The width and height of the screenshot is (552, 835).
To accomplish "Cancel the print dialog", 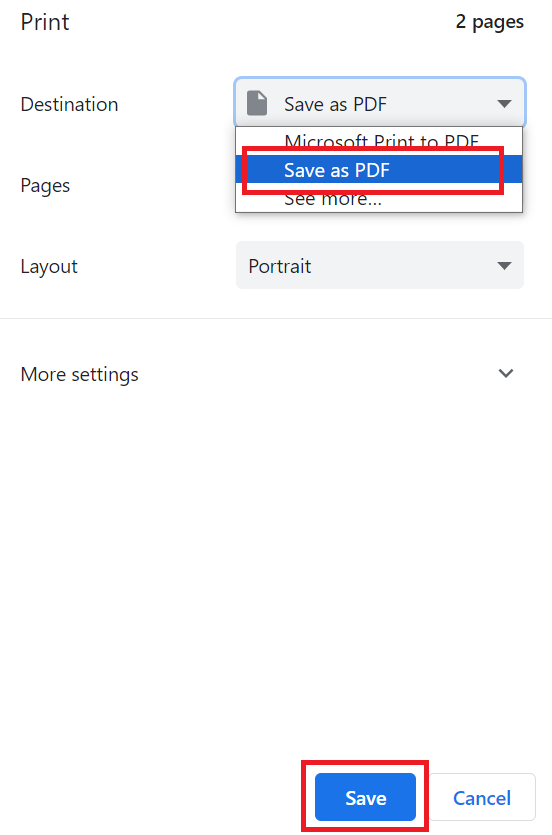I will point(482,797).
